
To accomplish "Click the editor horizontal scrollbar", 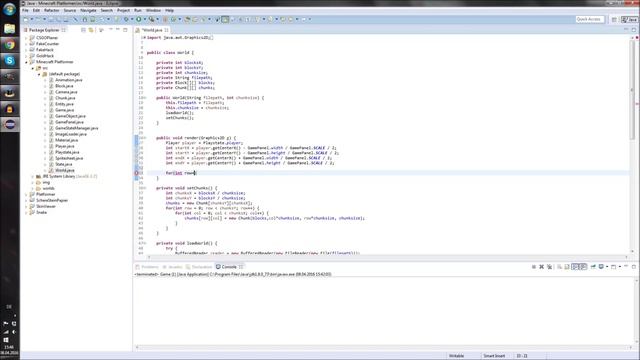I will [387, 257].
